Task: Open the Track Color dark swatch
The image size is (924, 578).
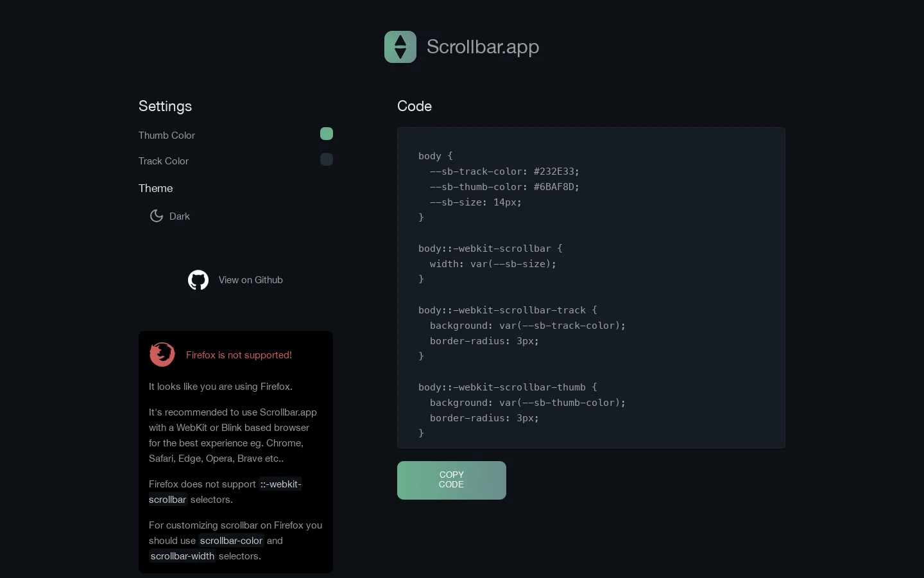Action: [327, 159]
